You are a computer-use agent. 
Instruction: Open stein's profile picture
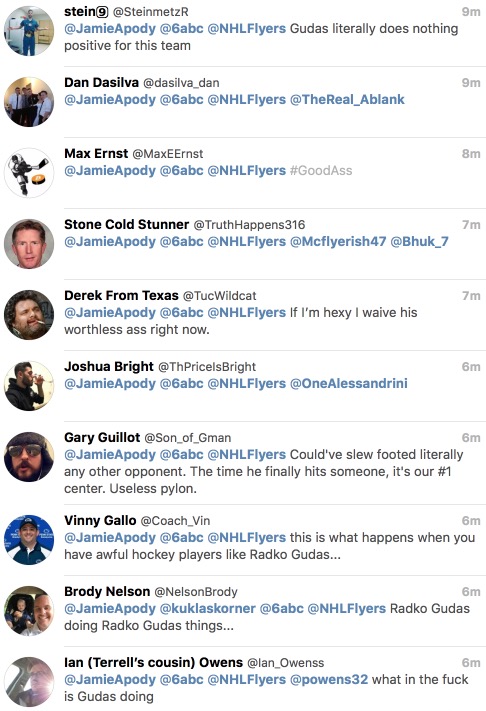tap(29, 31)
